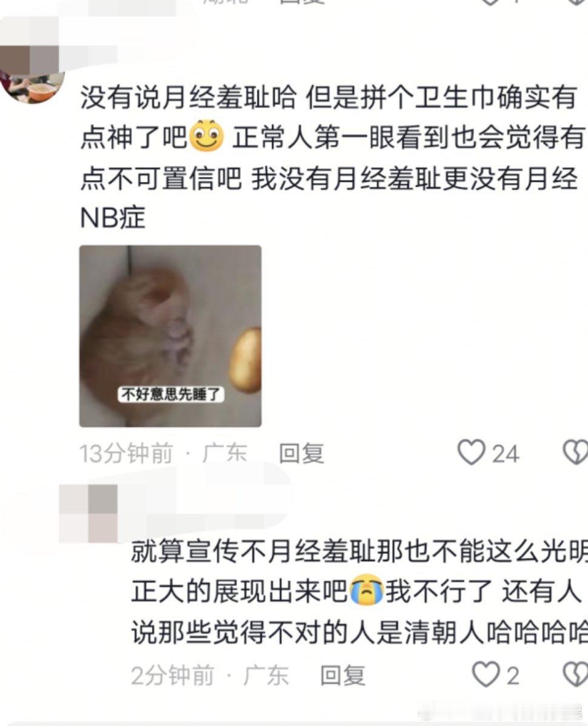The image size is (588, 726).
Task: Tap the 2分钟前 timestamp
Action: [172, 675]
